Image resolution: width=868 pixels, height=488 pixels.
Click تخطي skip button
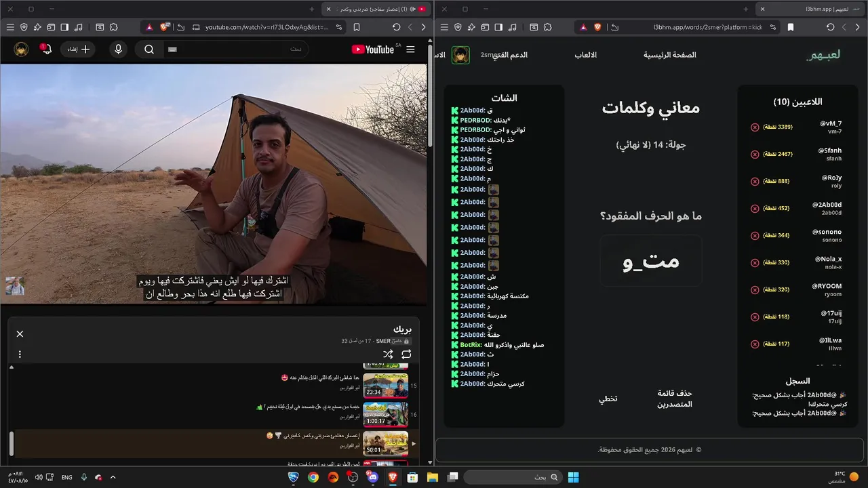click(x=608, y=399)
